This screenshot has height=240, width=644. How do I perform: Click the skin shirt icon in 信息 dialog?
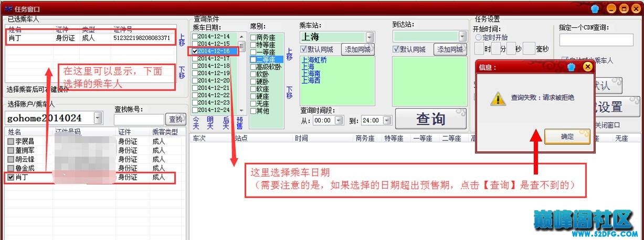[572, 67]
